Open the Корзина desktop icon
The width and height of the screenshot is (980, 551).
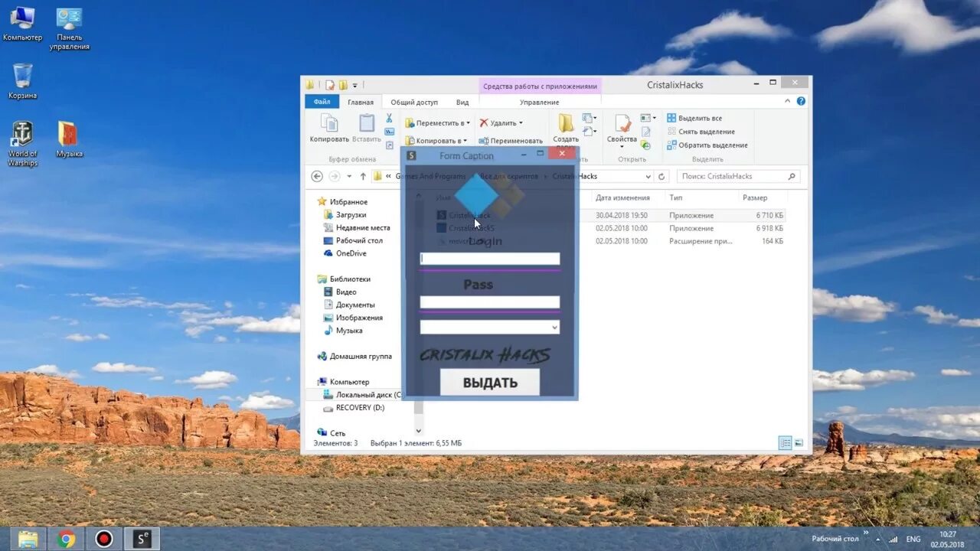coord(22,81)
